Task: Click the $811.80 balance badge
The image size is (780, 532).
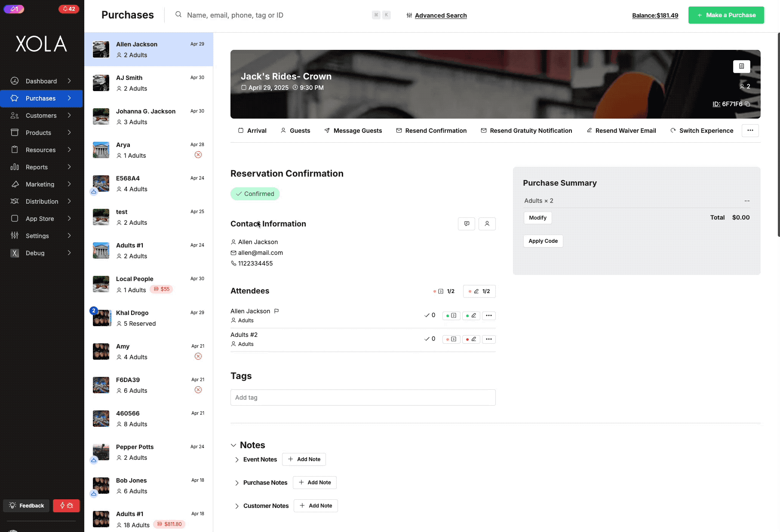Action: point(169,524)
